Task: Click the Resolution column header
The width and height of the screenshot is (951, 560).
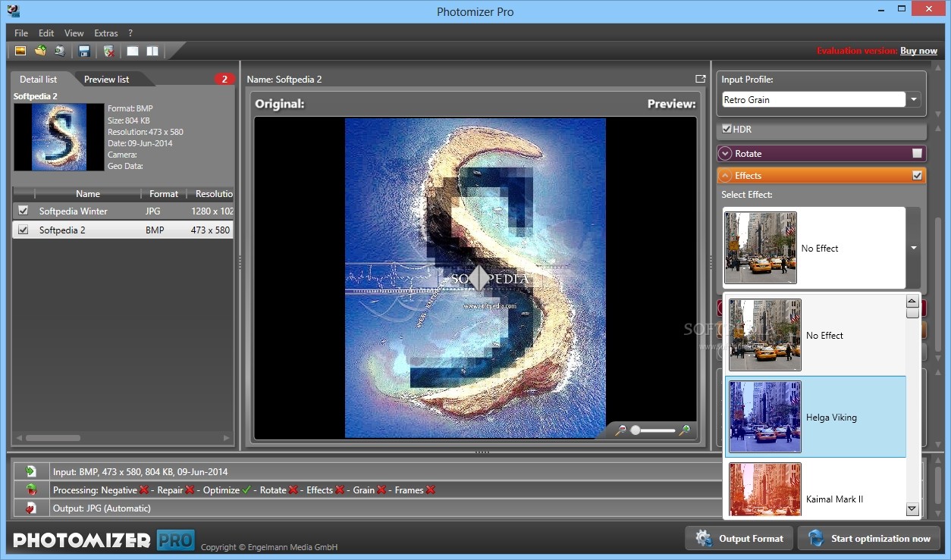Action: click(x=211, y=194)
